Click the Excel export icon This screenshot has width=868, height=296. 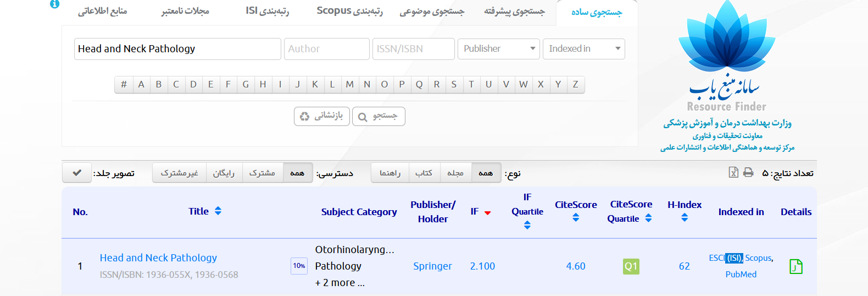point(733,173)
